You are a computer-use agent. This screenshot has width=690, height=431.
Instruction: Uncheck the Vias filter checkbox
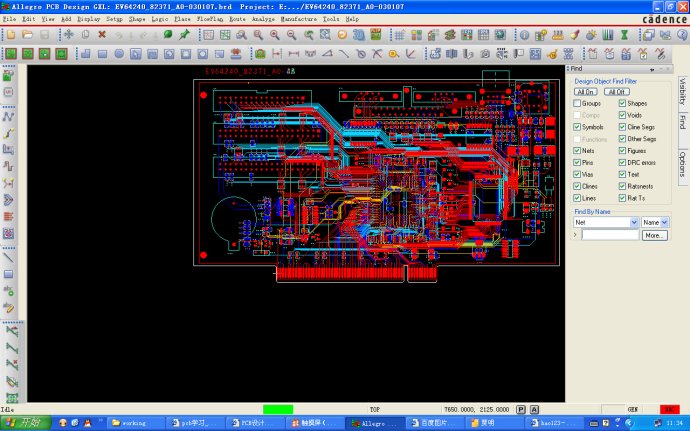(x=577, y=174)
